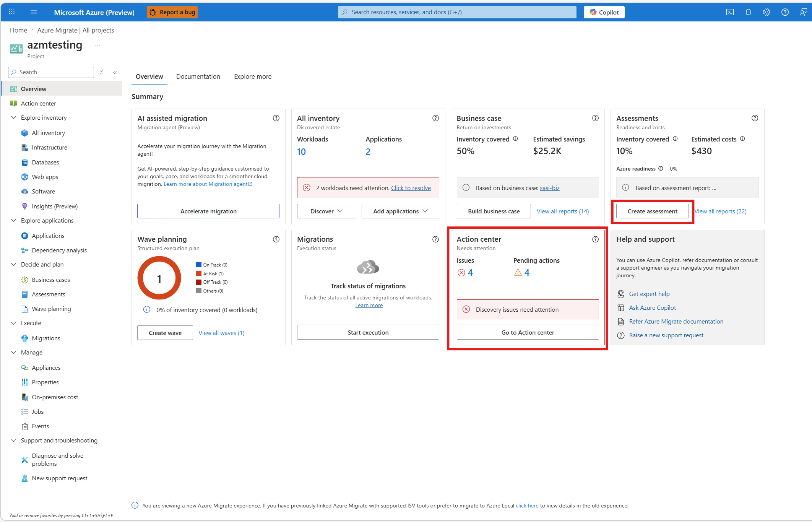Screen dimensions: 812x522
Task: Collapse the Manage section in sidebar
Action: pos(13,352)
